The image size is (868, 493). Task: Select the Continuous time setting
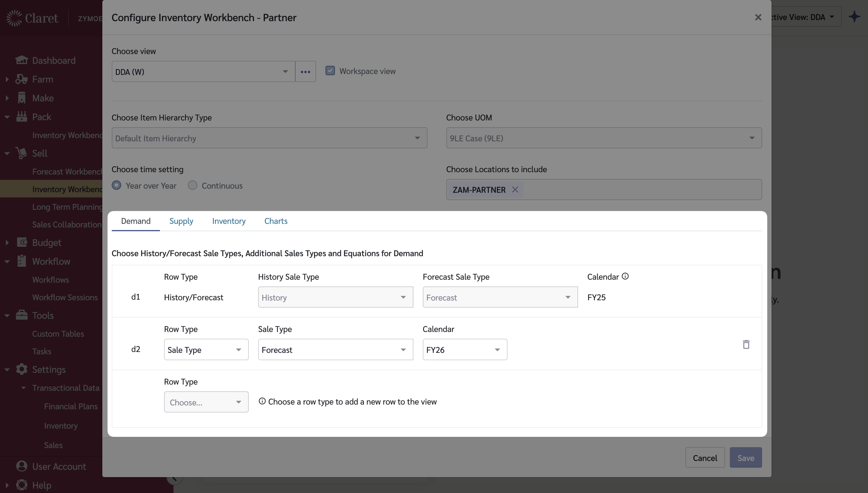point(192,185)
